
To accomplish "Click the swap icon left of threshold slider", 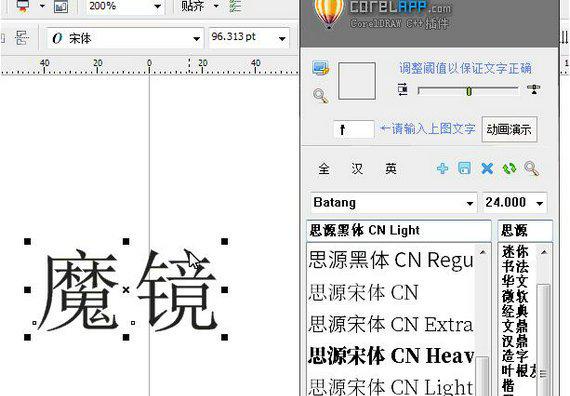I will 403,89.
